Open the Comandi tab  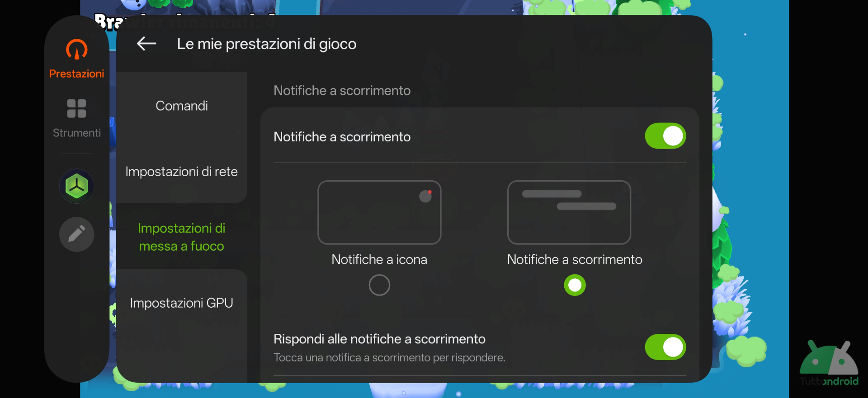pyautogui.click(x=182, y=106)
